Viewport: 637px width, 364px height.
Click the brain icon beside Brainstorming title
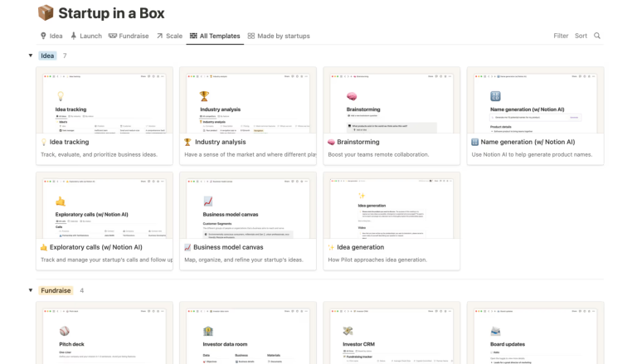point(331,142)
